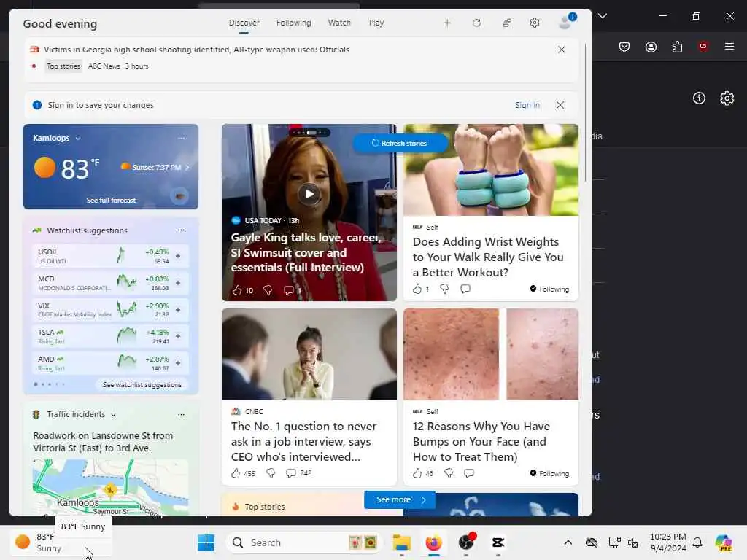The image size is (747, 560).
Task: Open the Top stories tag
Action: point(63,66)
